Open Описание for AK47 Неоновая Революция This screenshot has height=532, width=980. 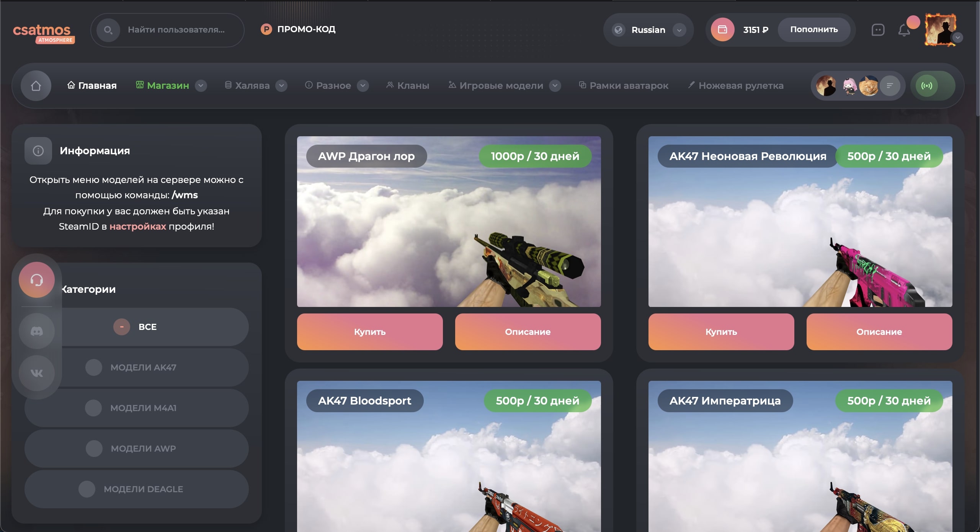click(x=879, y=332)
